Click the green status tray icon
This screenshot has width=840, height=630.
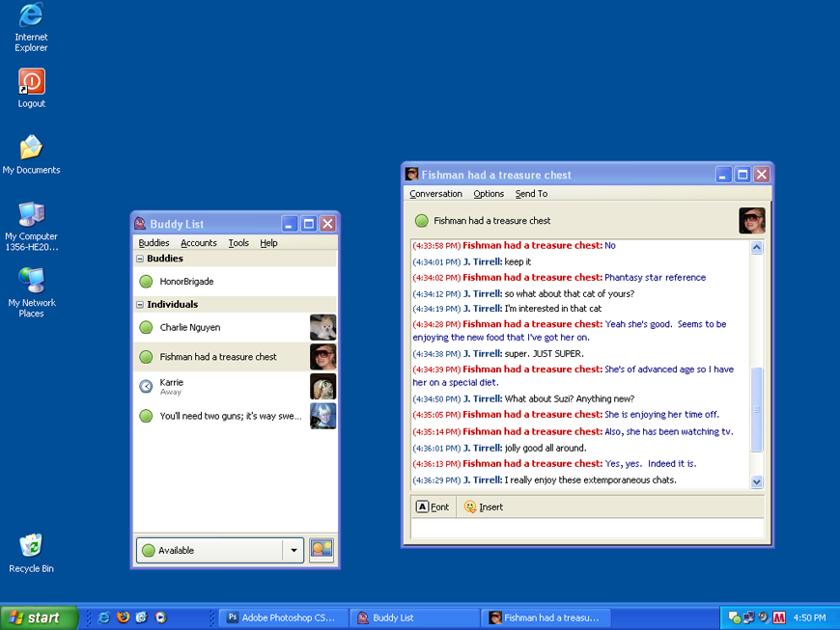(735, 618)
